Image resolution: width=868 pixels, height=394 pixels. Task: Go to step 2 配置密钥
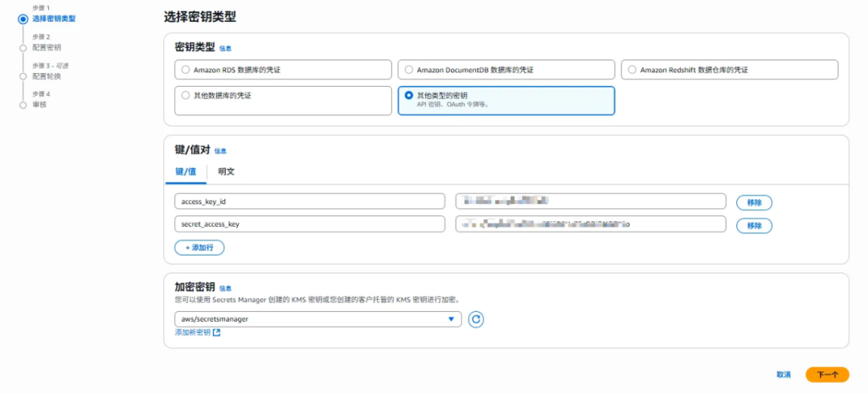[x=47, y=47]
